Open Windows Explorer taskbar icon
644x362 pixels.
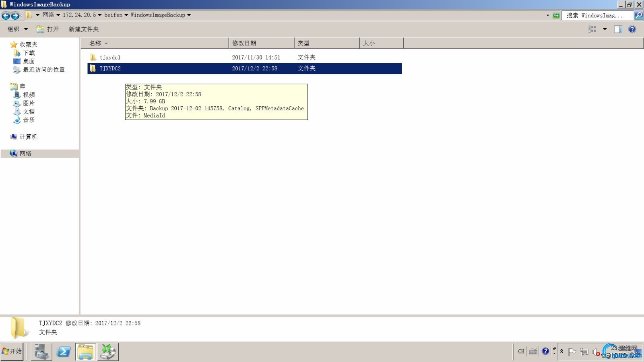point(85,352)
